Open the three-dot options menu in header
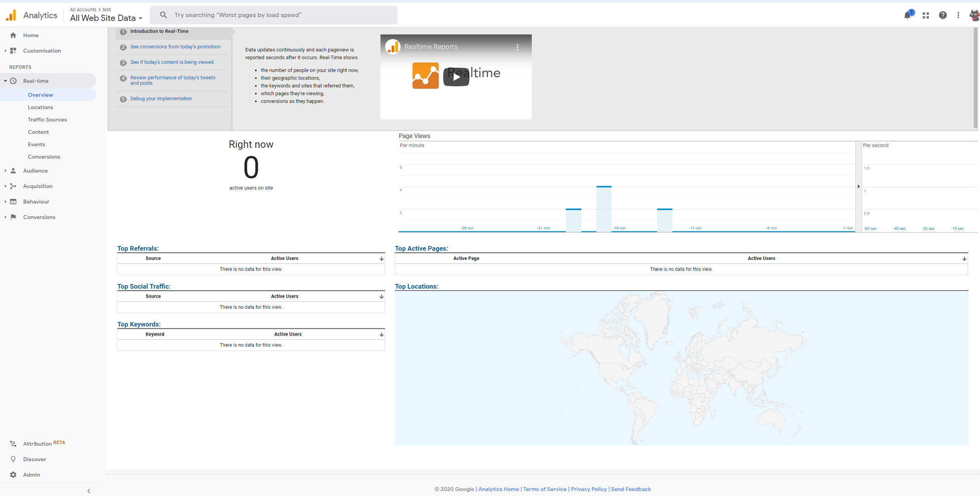Image resolution: width=980 pixels, height=496 pixels. [x=958, y=15]
